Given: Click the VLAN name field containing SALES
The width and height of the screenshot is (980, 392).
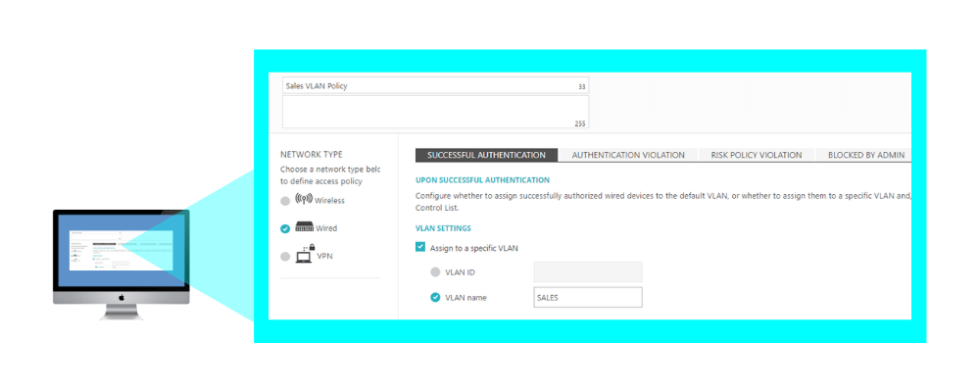Looking at the screenshot, I should click(587, 298).
